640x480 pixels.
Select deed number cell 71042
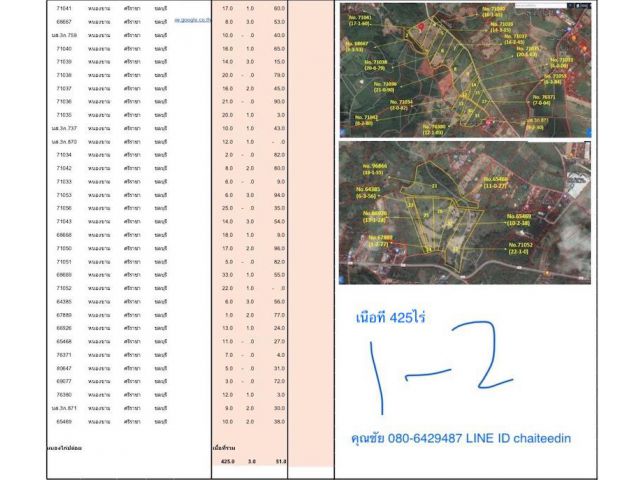click(x=64, y=168)
